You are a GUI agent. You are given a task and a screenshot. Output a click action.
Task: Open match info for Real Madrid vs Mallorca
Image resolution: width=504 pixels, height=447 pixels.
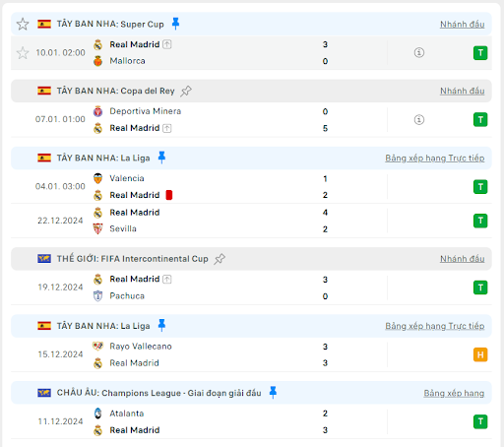pos(419,52)
